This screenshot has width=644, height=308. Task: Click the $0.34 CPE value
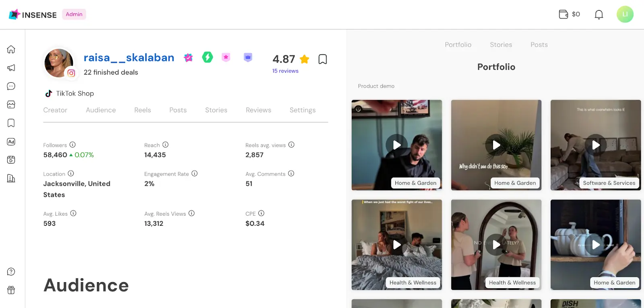(x=255, y=223)
